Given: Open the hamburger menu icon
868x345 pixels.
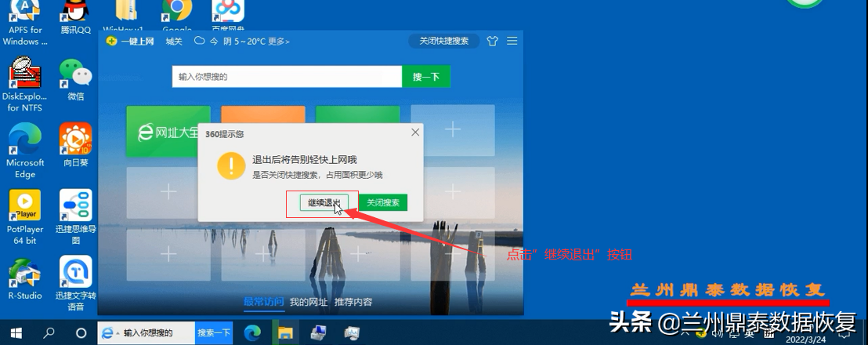Looking at the screenshot, I should click(x=512, y=41).
